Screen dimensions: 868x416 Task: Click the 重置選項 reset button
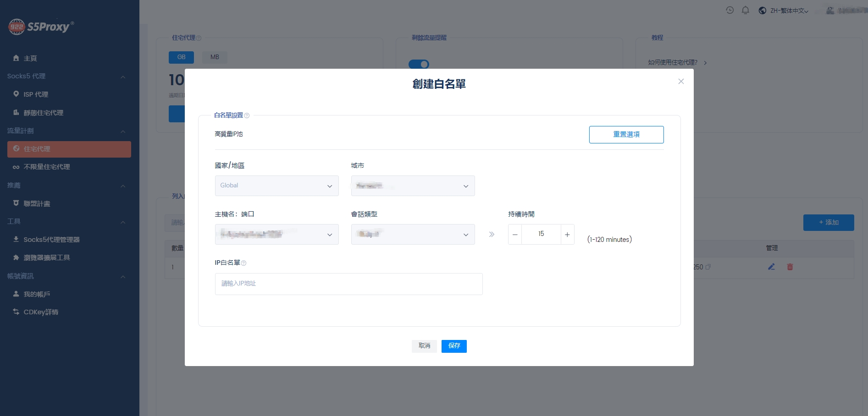626,134
